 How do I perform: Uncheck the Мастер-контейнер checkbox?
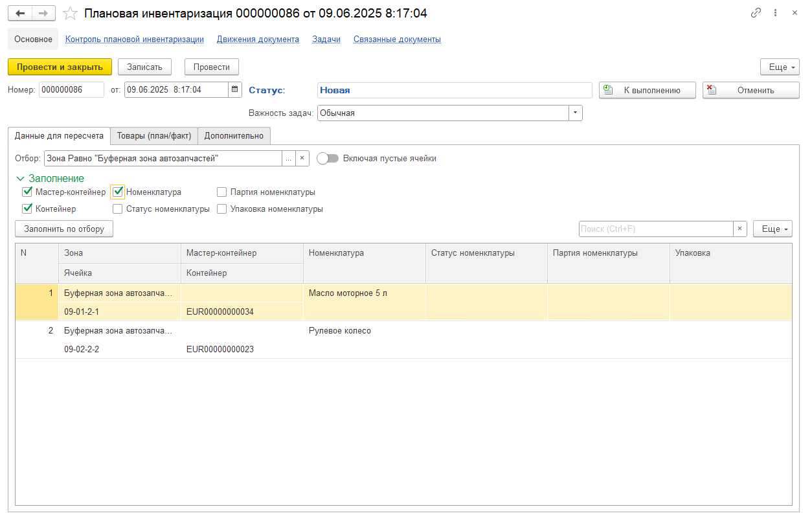(x=27, y=192)
